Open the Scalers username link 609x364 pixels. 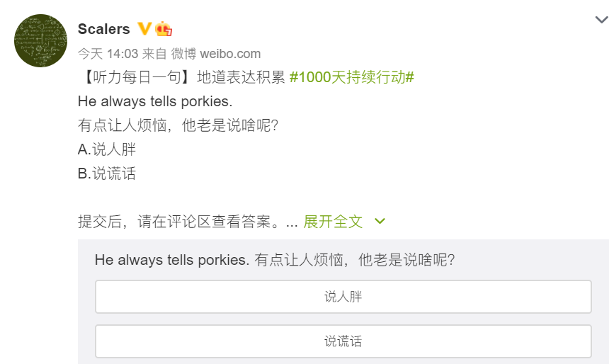tap(103, 29)
